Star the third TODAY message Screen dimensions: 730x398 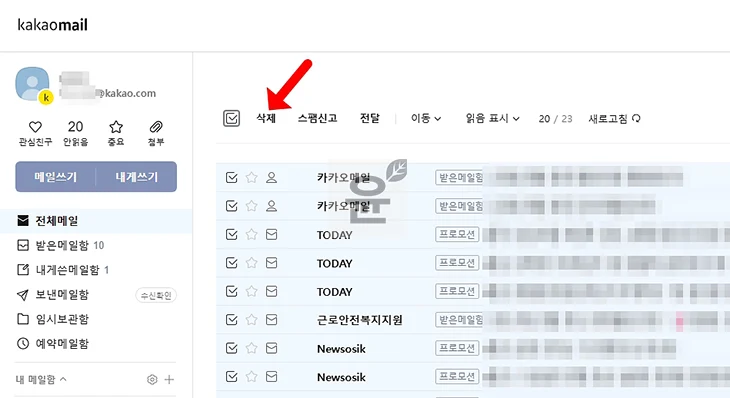point(251,291)
